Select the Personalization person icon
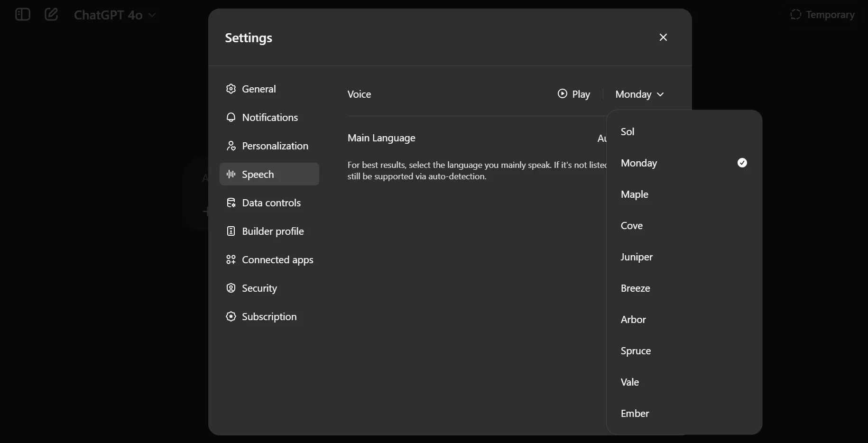868x443 pixels. pos(231,146)
